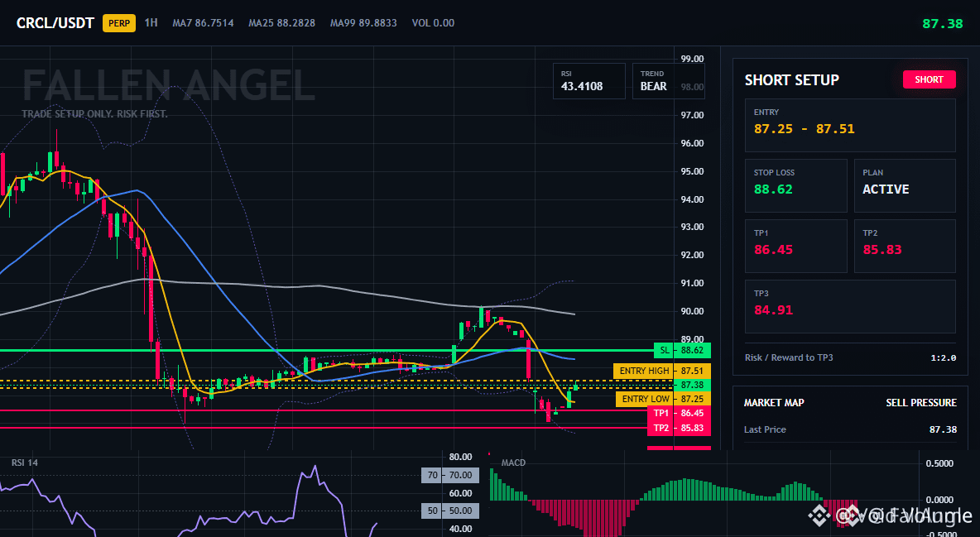The image size is (980, 537).
Task: Select the 1H timeframe label
Action: coord(151,22)
